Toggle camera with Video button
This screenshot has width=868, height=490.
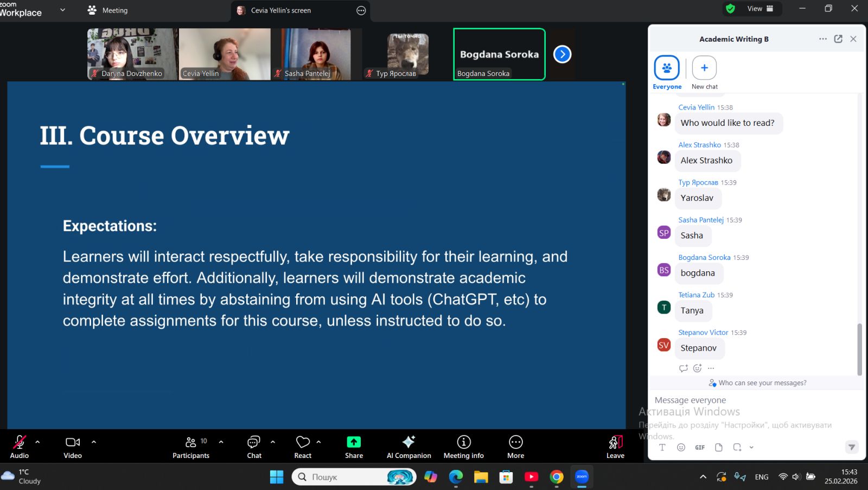pyautogui.click(x=73, y=447)
